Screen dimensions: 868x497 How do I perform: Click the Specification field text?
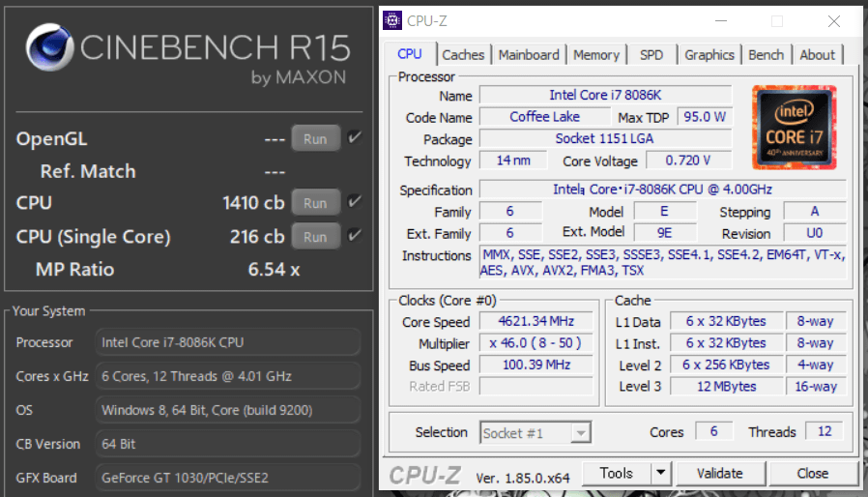pos(663,190)
